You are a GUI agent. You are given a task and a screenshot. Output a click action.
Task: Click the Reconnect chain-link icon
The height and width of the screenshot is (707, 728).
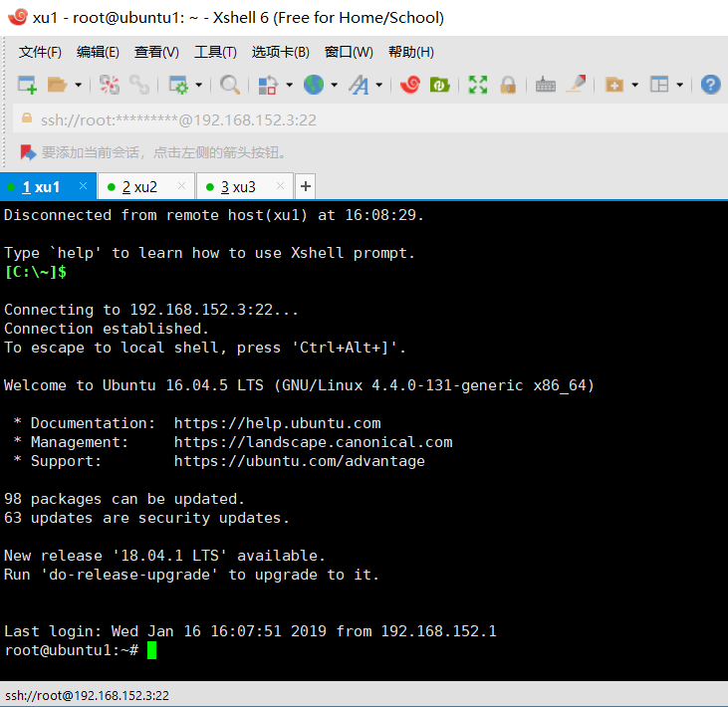tap(139, 85)
